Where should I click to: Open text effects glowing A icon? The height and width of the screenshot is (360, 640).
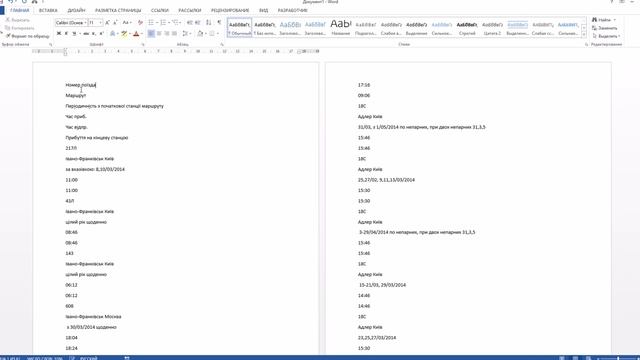[113, 33]
